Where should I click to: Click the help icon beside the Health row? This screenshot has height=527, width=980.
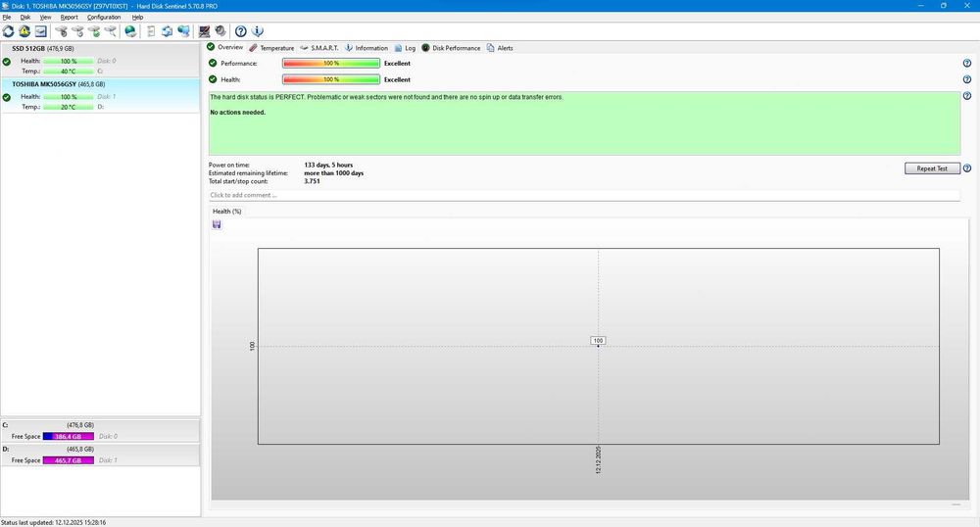967,79
